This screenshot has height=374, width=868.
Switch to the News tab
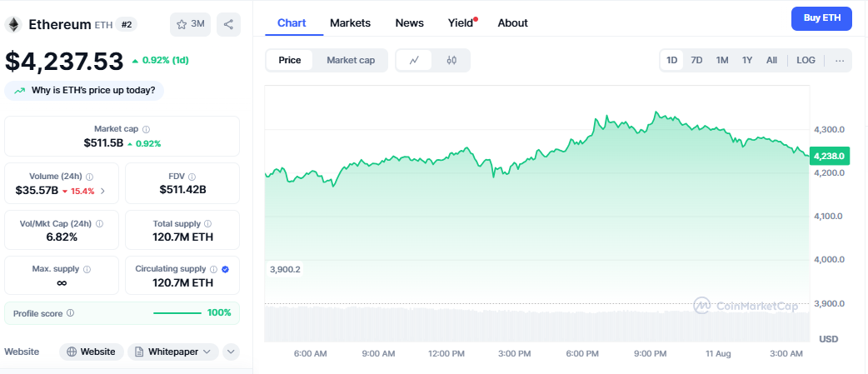pyautogui.click(x=409, y=23)
